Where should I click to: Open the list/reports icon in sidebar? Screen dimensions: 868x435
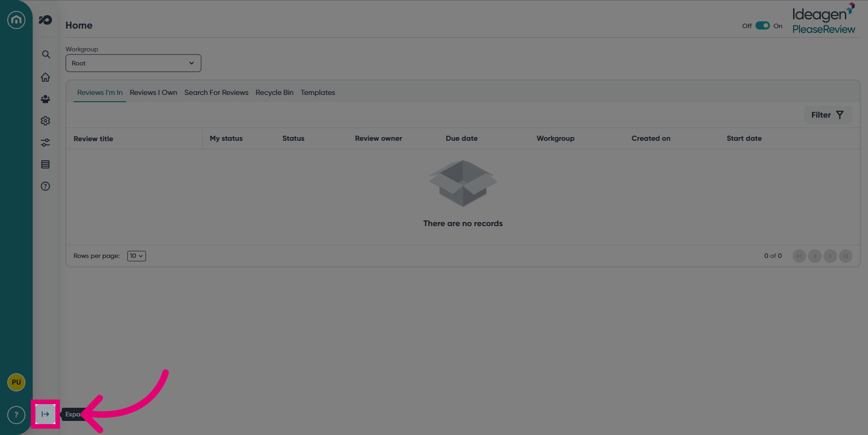pyautogui.click(x=45, y=164)
